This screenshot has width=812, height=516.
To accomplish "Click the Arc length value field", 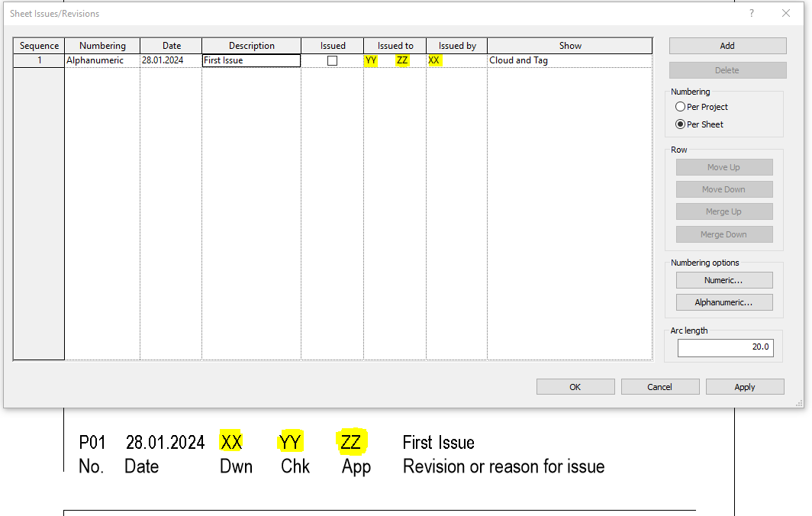I will click(725, 347).
